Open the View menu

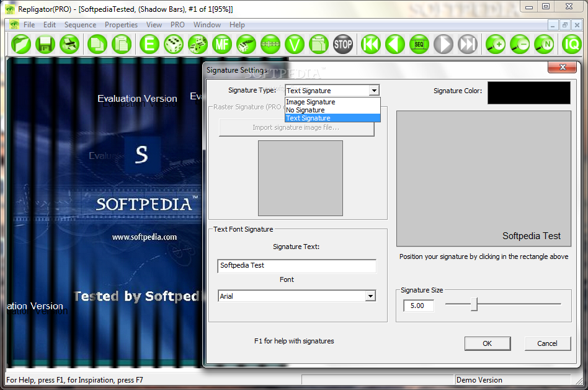click(154, 25)
